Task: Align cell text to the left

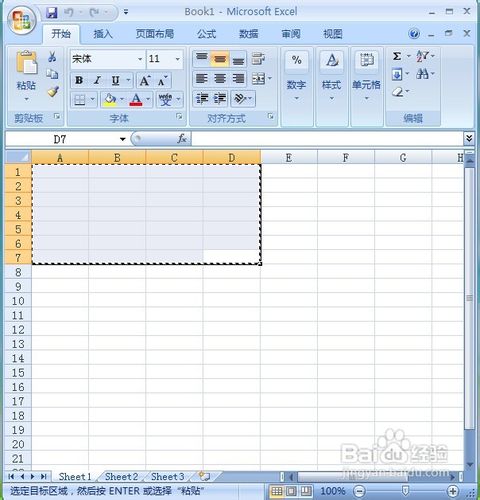Action: 202,79
